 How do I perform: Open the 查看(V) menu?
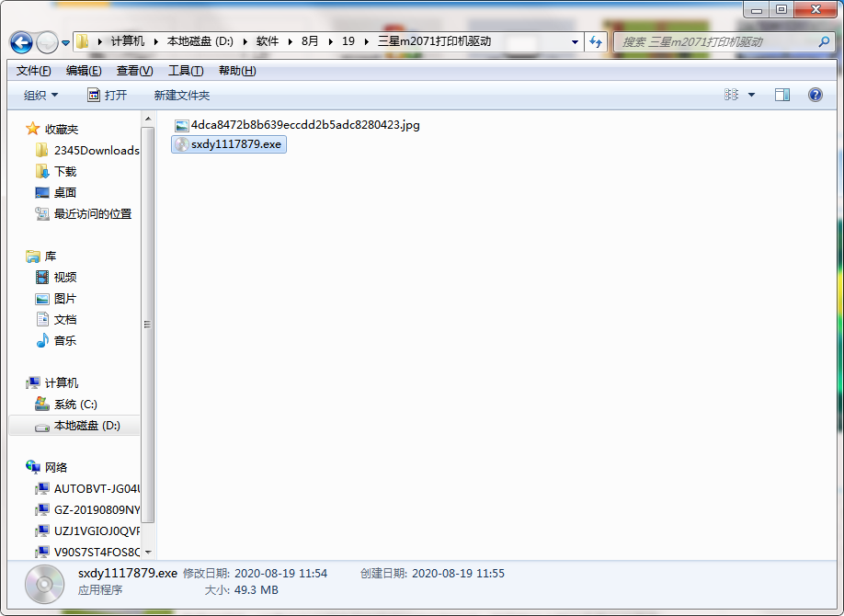(x=134, y=71)
